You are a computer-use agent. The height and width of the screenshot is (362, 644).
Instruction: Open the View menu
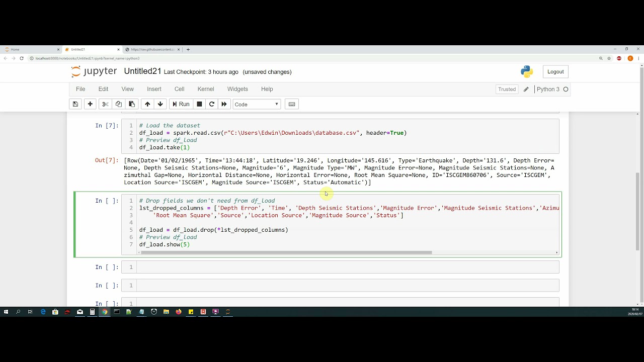coord(127,89)
